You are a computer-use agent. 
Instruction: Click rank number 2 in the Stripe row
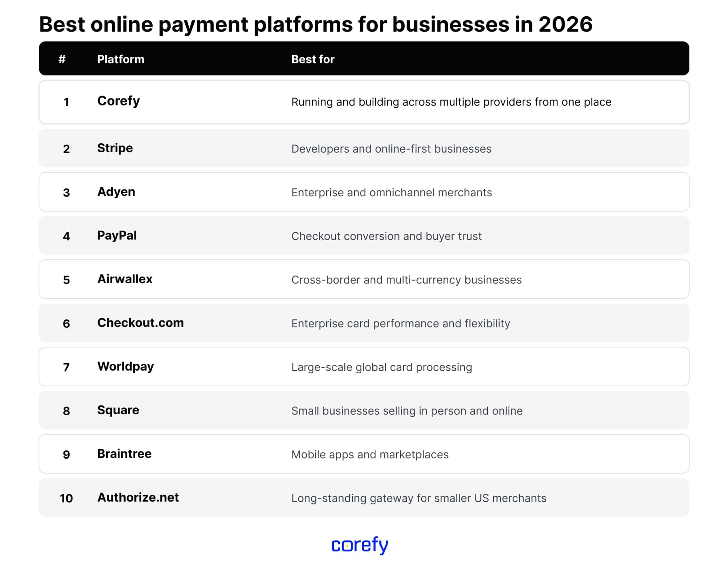[x=66, y=149]
